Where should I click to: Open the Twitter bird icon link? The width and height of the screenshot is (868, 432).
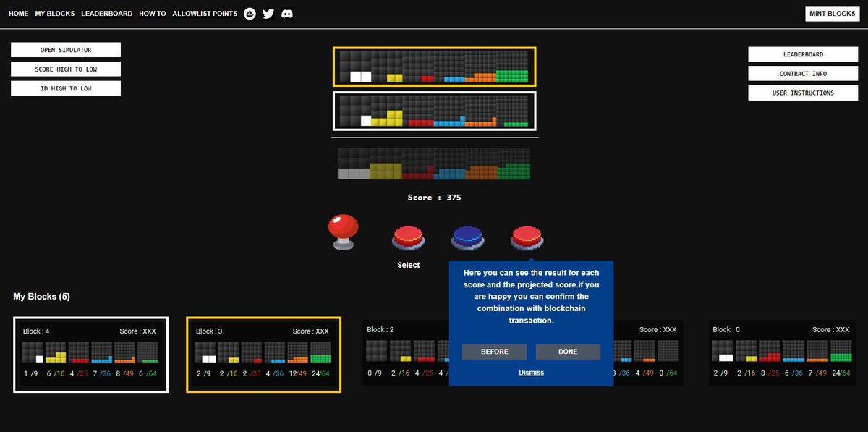click(268, 14)
